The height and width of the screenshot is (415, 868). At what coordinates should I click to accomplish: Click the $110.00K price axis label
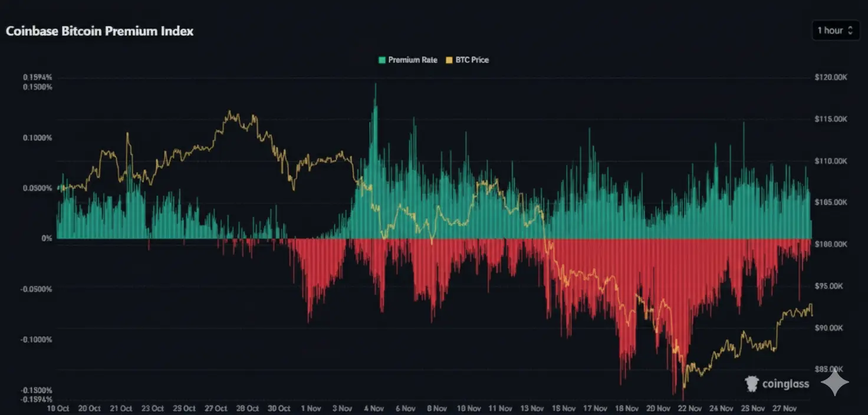(831, 161)
